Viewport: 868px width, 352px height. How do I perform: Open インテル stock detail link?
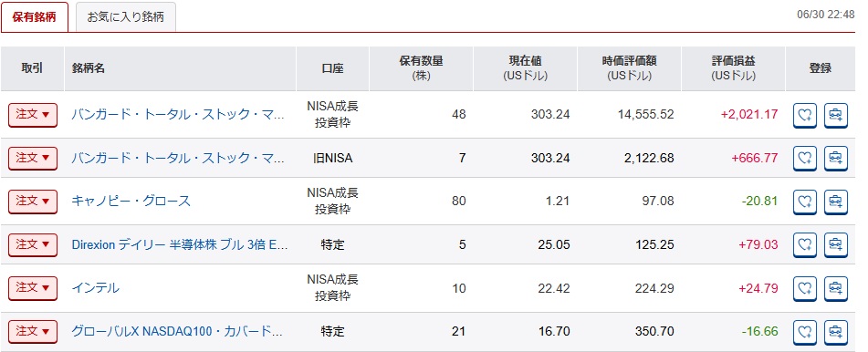pos(95,288)
